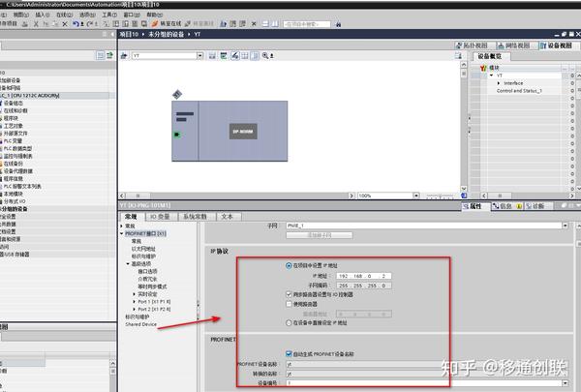
Task: Click the split editor vertically icon
Action: click(x=275, y=23)
